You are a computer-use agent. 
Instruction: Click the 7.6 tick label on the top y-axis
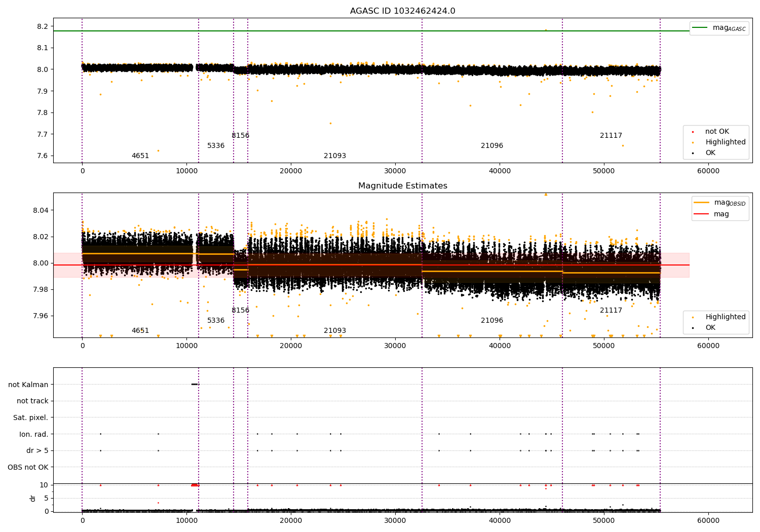43,156
